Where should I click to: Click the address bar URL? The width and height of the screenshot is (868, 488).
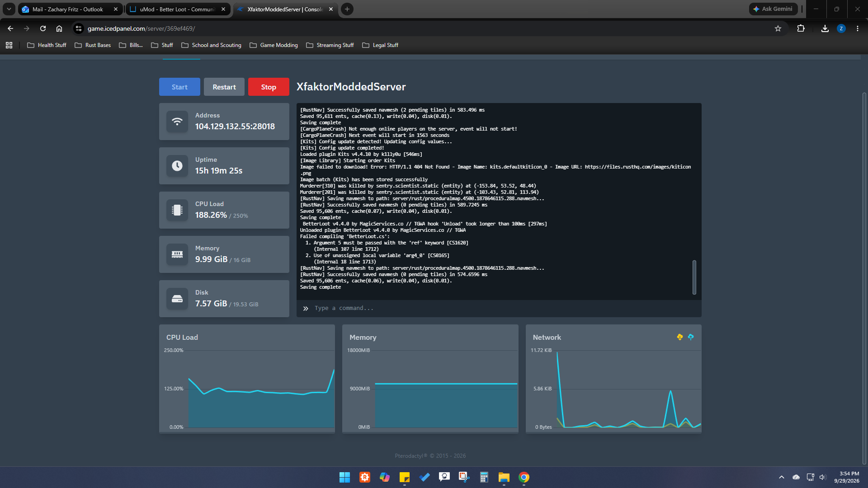141,28
